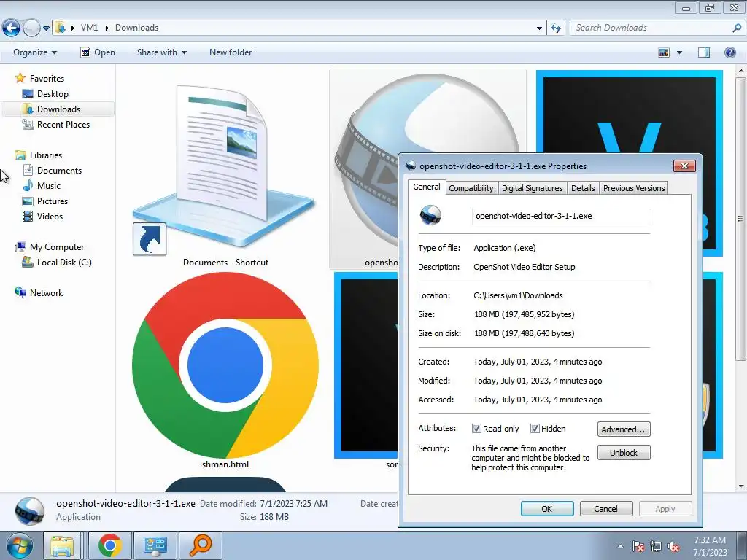747x560 pixels.
Task: Click the Back navigation arrow in Explorer
Action: pyautogui.click(x=12, y=28)
